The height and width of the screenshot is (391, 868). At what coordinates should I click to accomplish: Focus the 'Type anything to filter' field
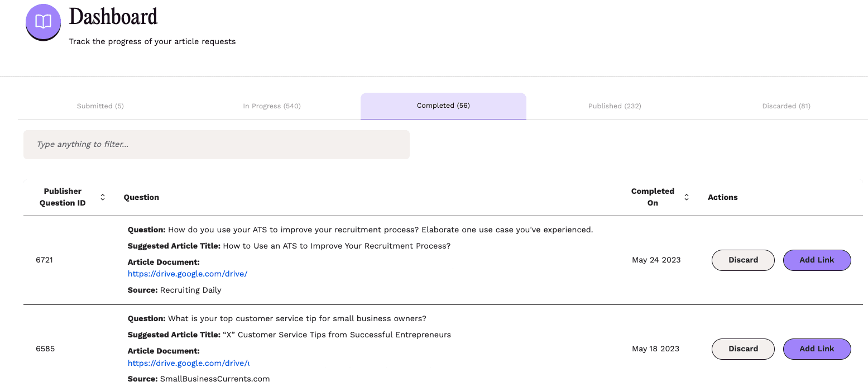(217, 145)
